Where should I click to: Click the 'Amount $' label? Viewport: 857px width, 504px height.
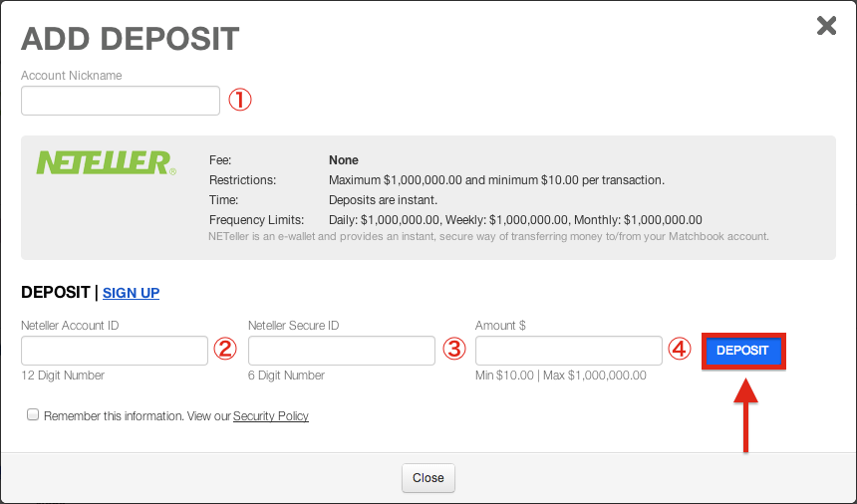point(500,326)
